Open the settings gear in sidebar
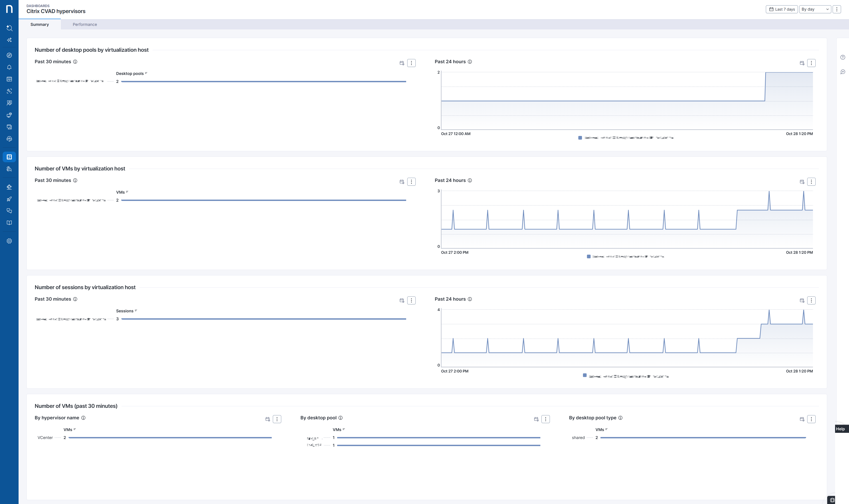The image size is (849, 504). click(9, 241)
